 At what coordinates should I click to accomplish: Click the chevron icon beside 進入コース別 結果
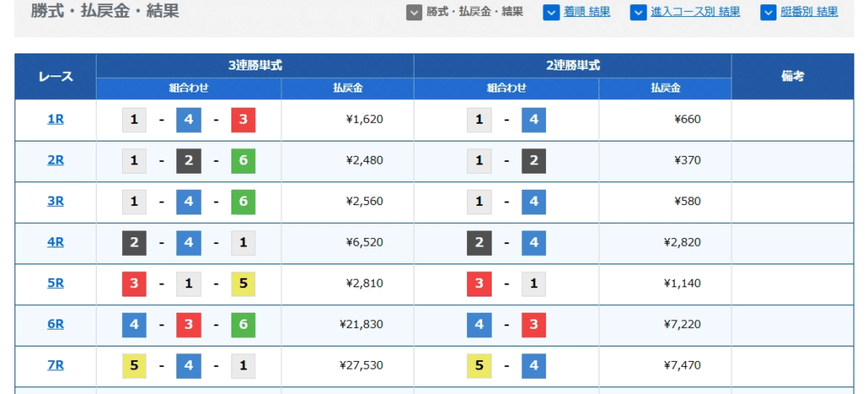point(638,12)
